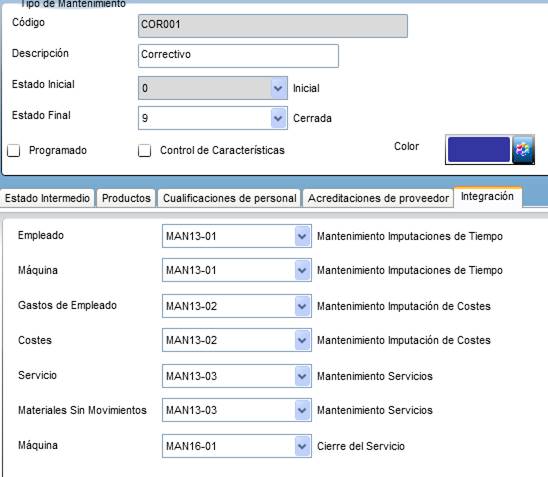The width and height of the screenshot is (548, 477).
Task: Toggle the Control de Características checkbox
Action: coord(144,151)
